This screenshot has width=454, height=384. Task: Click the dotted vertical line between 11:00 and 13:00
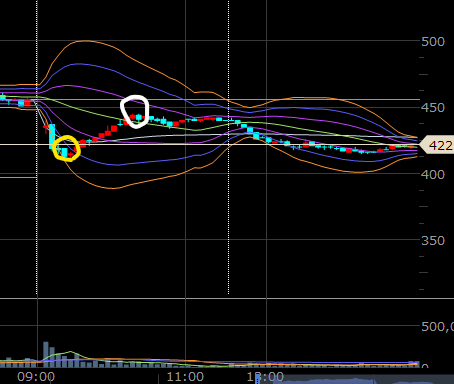(228, 147)
